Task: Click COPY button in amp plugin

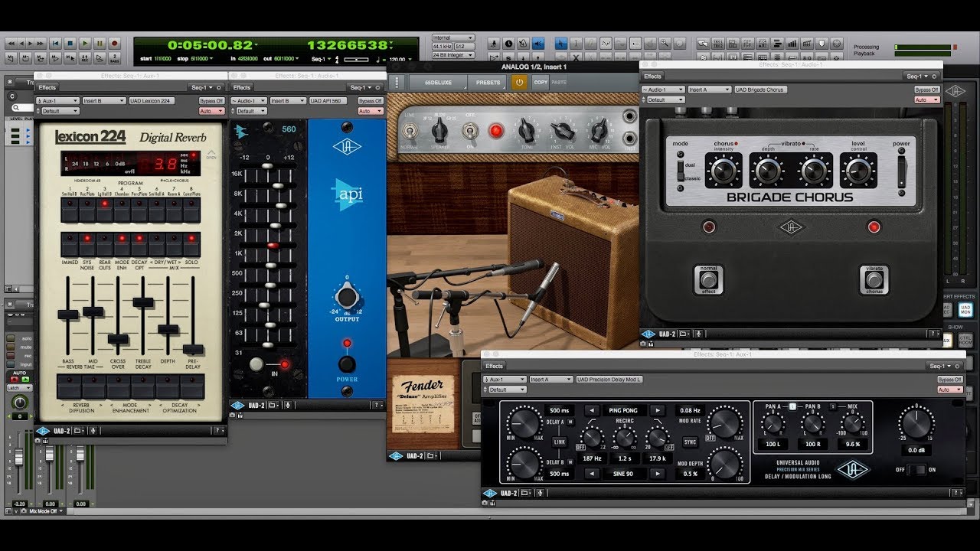Action: click(x=541, y=82)
